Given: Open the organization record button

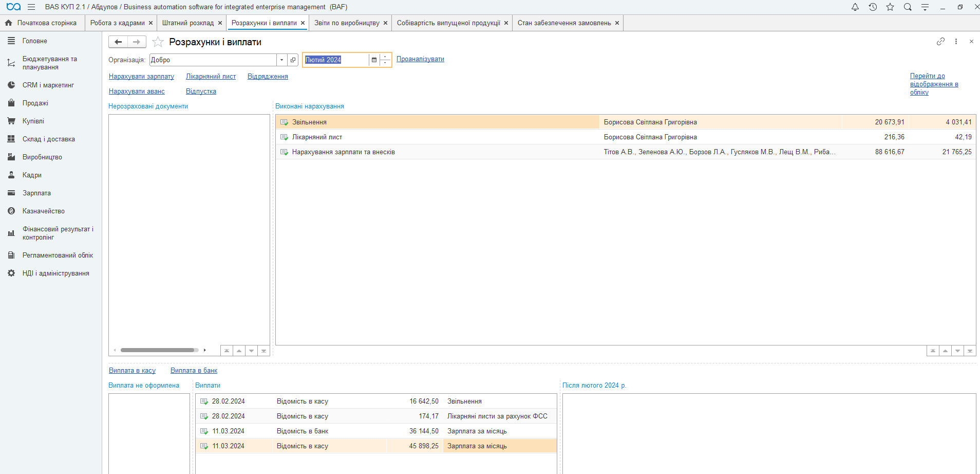Looking at the screenshot, I should pos(293,60).
